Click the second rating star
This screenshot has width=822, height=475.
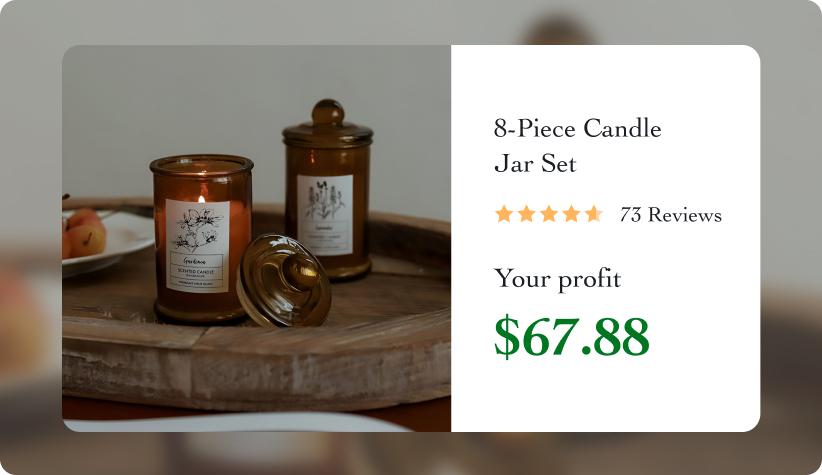[526, 214]
